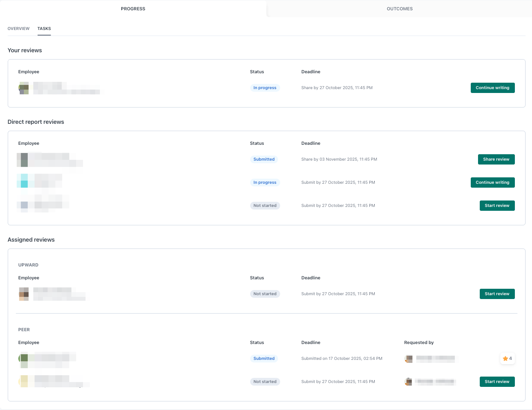Switch to the Outcomes tab
Viewport: 532px width, 410px height.
[399, 9]
